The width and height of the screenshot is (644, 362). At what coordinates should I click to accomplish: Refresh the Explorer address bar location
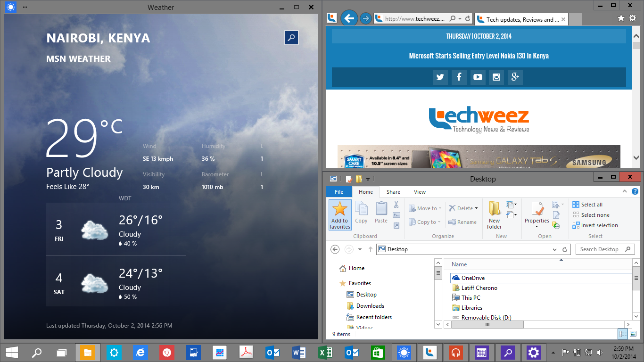coord(565,249)
